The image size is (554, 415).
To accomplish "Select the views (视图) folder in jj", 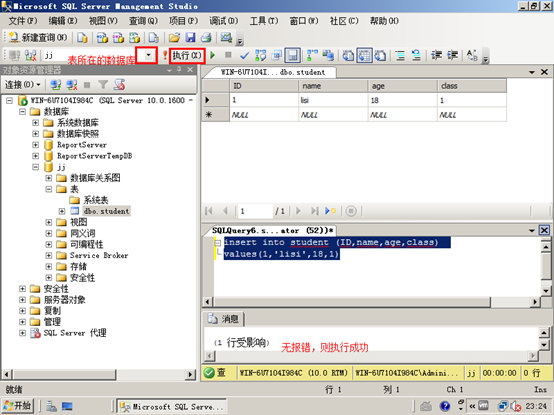I will 78,222.
